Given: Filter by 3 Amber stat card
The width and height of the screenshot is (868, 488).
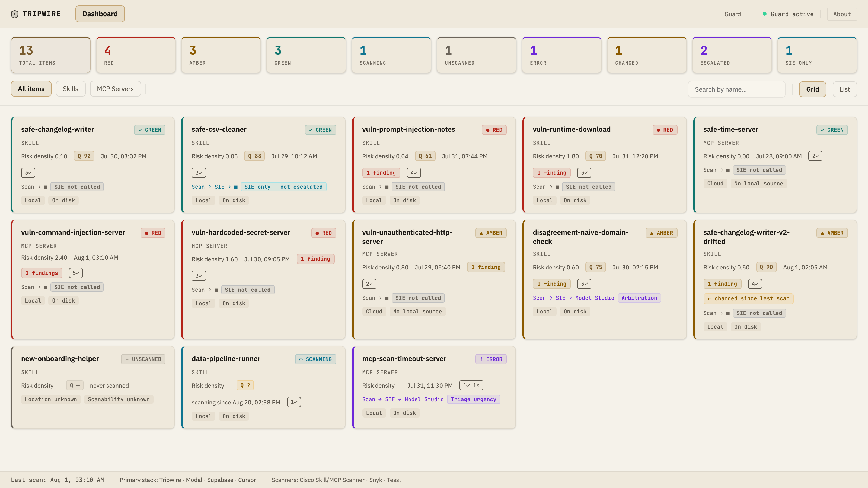Looking at the screenshot, I should point(221,55).
